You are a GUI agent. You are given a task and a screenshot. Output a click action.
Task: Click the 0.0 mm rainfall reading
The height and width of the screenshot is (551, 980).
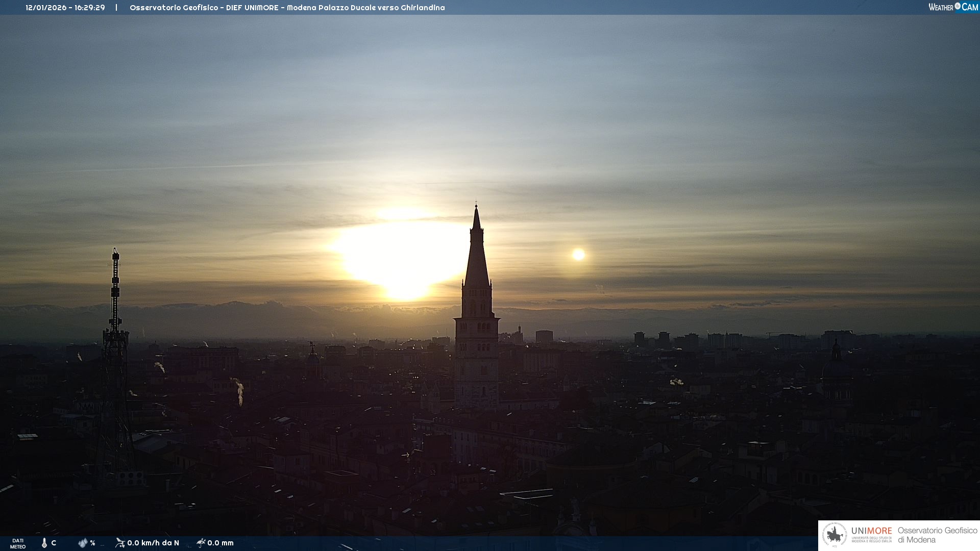click(220, 543)
